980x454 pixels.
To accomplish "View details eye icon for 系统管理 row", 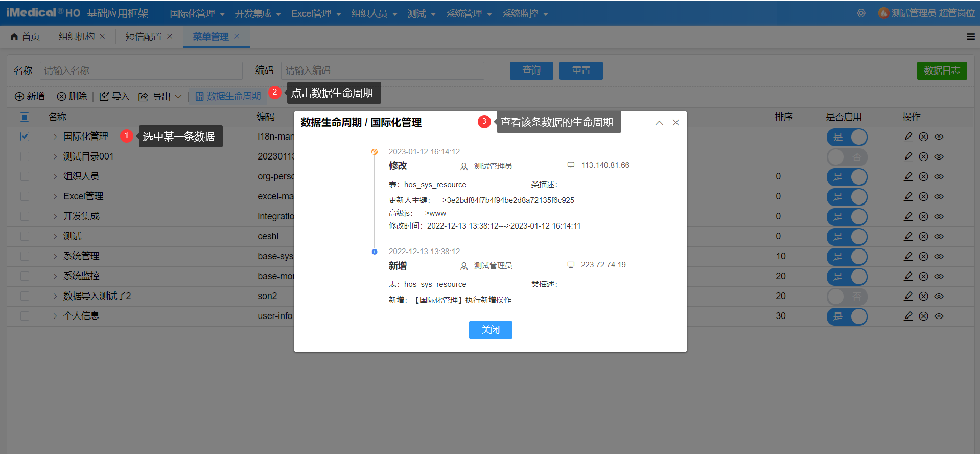I will [x=939, y=256].
